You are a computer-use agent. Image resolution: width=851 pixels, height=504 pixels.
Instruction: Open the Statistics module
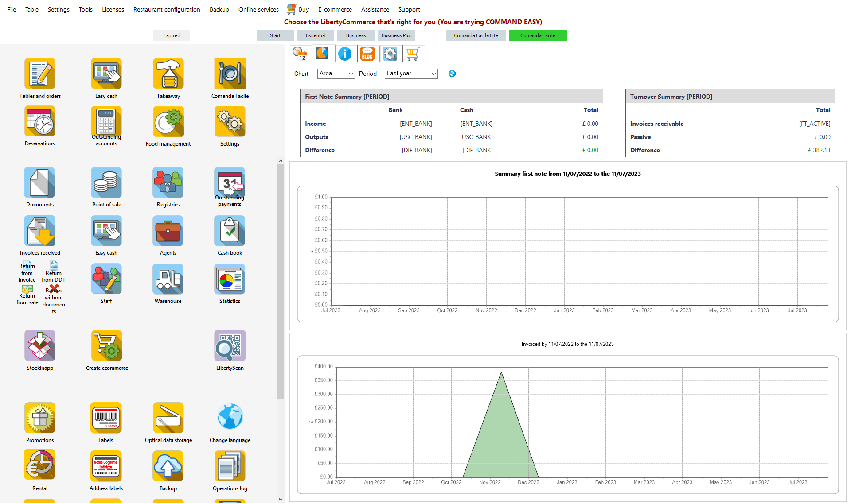click(230, 279)
